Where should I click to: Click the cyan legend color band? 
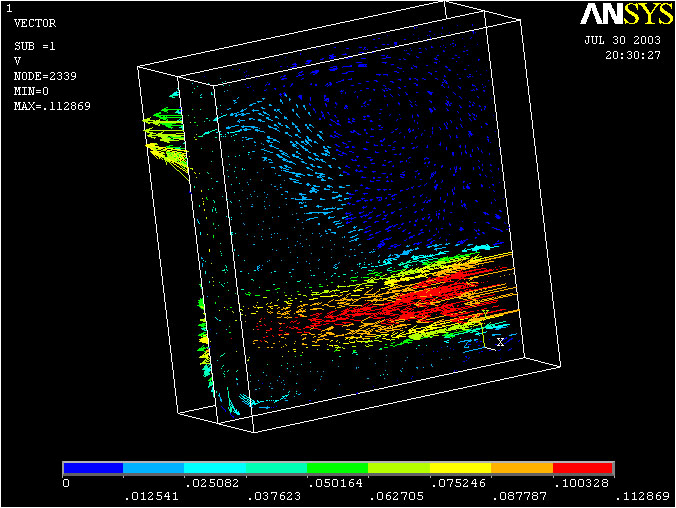(x=215, y=468)
